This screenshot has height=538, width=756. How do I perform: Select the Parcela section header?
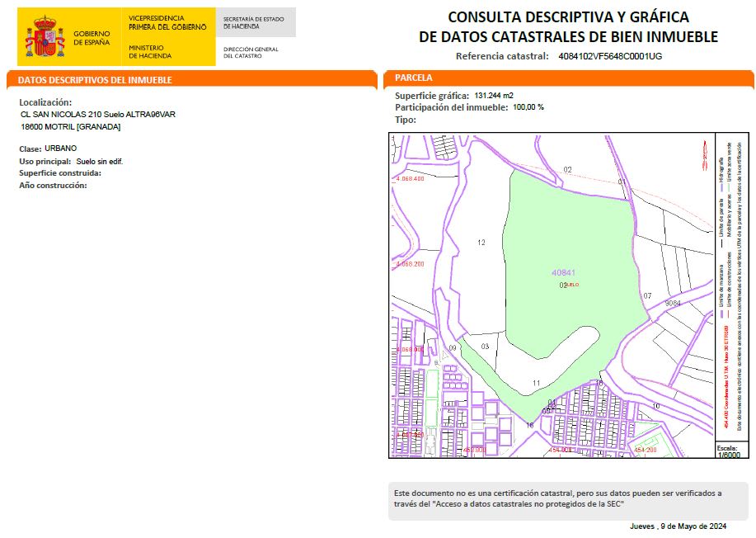point(413,78)
